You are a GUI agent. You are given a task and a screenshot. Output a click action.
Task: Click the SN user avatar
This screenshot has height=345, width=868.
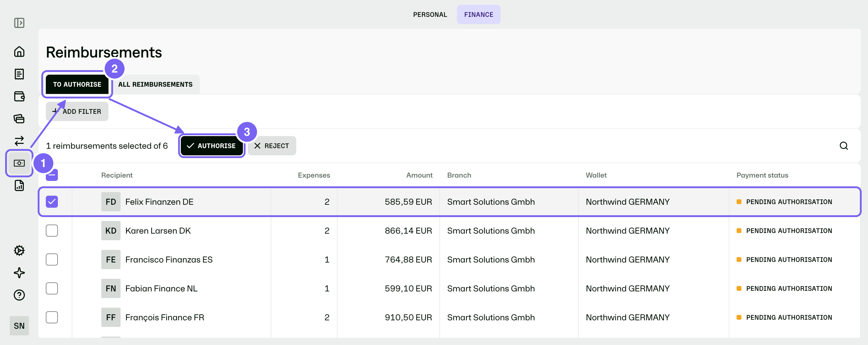coord(19,325)
